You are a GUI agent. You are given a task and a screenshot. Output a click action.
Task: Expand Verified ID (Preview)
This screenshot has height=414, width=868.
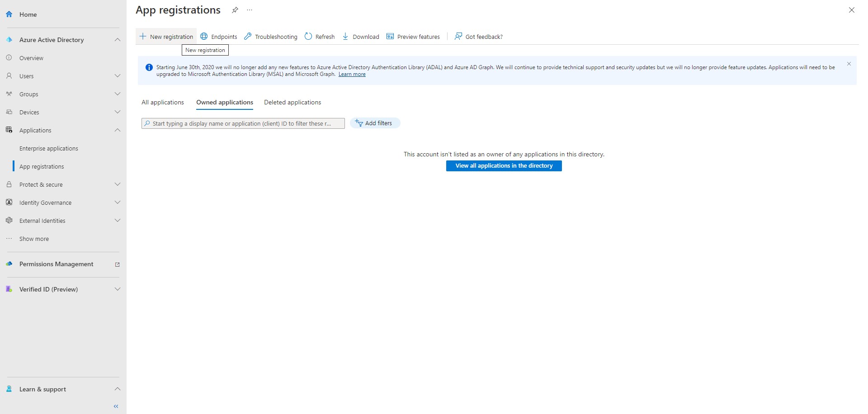tap(117, 289)
